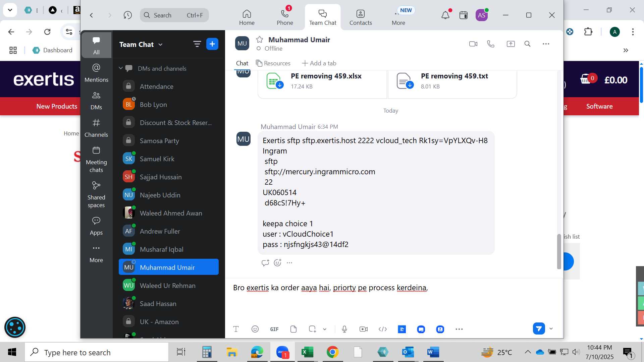Viewport: 644px width, 362px height.
Task: Collapse the DMs and channels section
Action: (121, 68)
